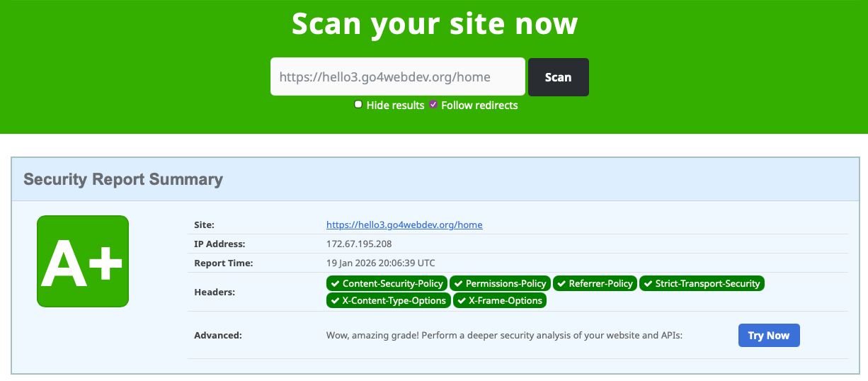Click the Site: row label
Viewport: 868px width, 381px height.
[x=204, y=224]
